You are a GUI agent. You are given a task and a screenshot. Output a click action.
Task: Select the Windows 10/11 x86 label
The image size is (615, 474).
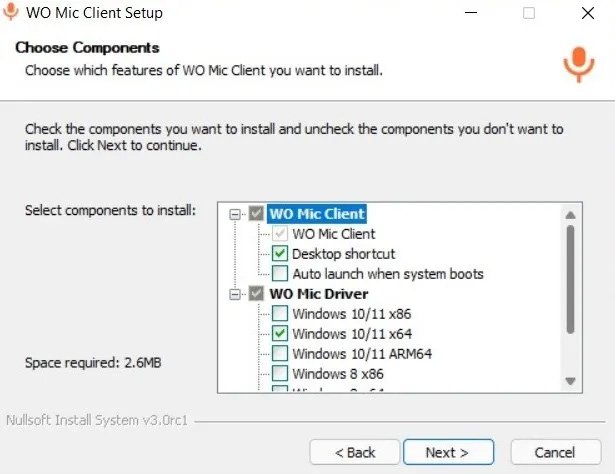pos(352,314)
